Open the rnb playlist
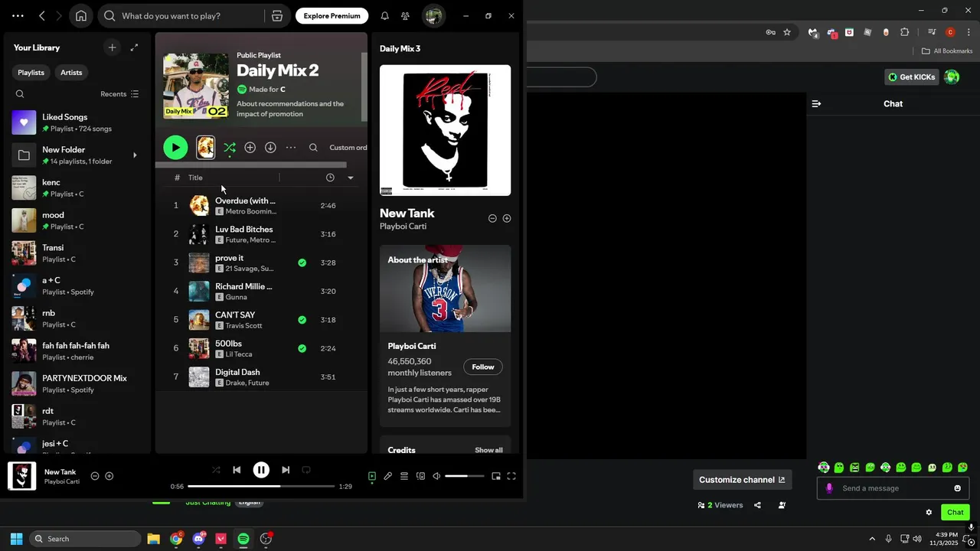The height and width of the screenshot is (551, 980). [x=77, y=318]
